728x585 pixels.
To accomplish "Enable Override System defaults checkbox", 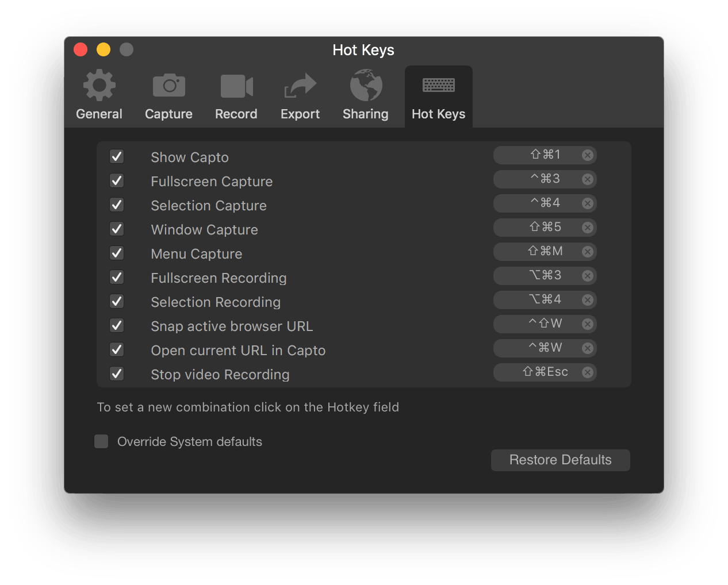I will (x=101, y=441).
